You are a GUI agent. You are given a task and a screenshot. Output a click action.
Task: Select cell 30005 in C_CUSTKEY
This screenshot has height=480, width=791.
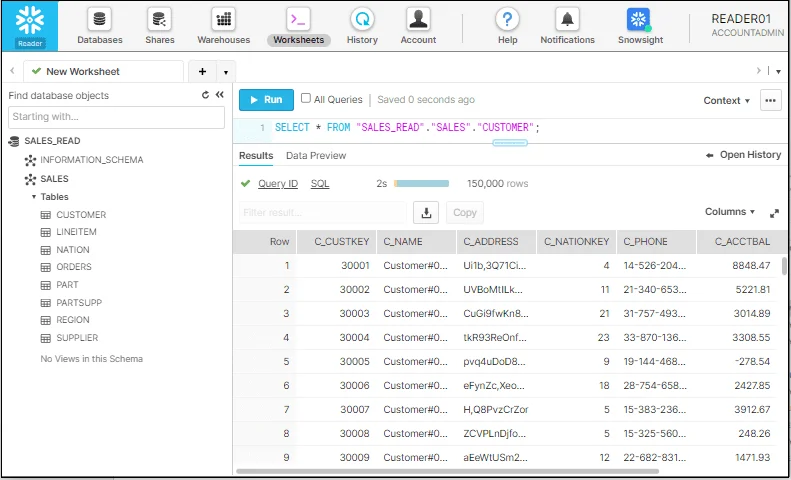337,362
